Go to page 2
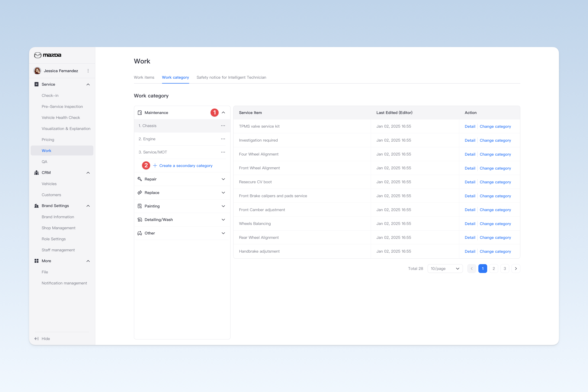The width and height of the screenshot is (588, 392). (494, 268)
